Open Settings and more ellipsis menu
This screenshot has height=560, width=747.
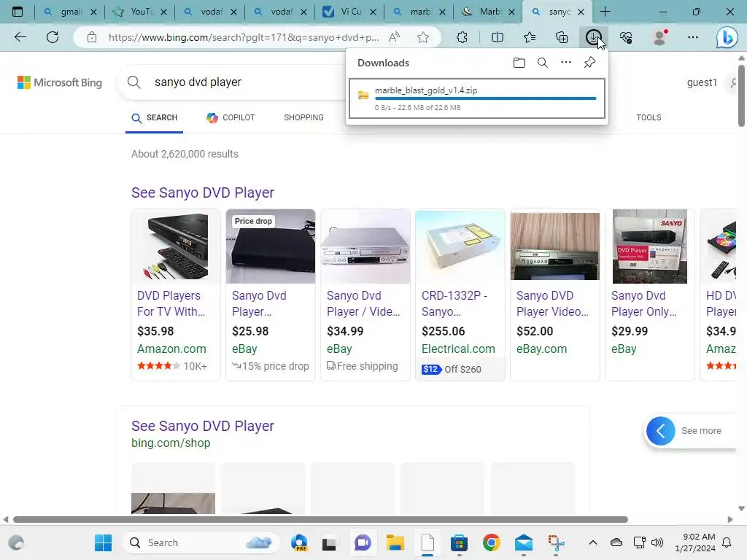click(x=693, y=37)
